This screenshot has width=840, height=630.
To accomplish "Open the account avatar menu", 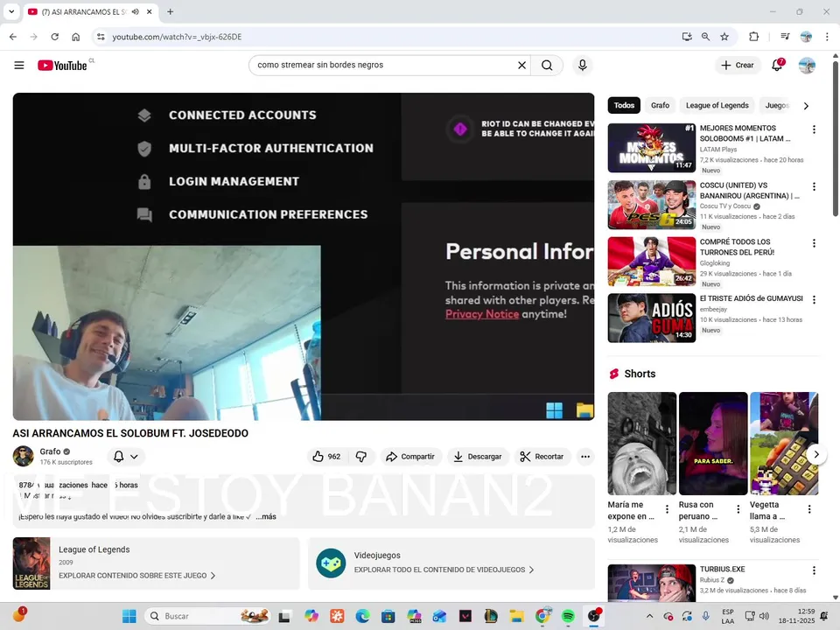I will 807,66.
